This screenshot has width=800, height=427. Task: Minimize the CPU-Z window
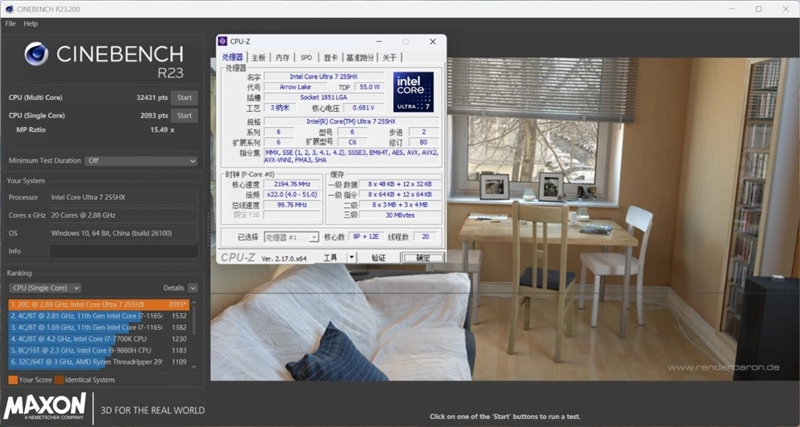379,41
